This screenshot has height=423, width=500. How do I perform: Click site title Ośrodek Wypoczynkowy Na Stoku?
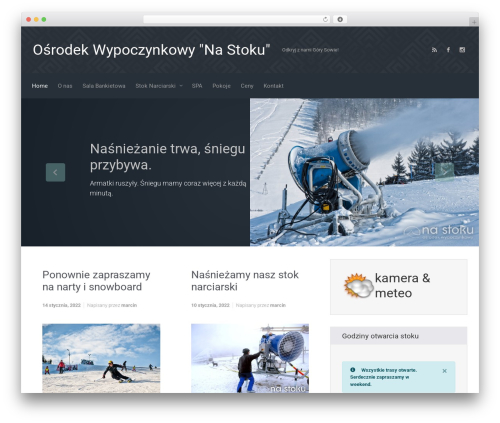tap(151, 50)
